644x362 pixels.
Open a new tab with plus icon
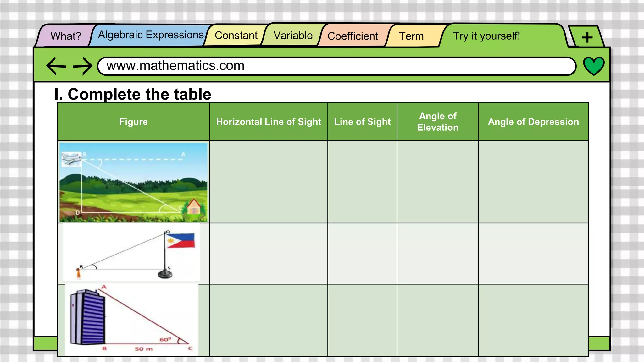coord(587,37)
